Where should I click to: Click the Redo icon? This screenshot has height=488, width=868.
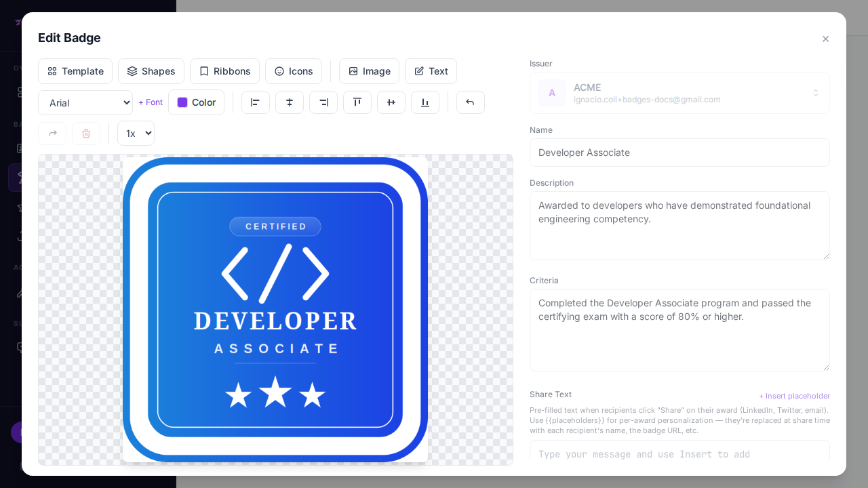52,133
